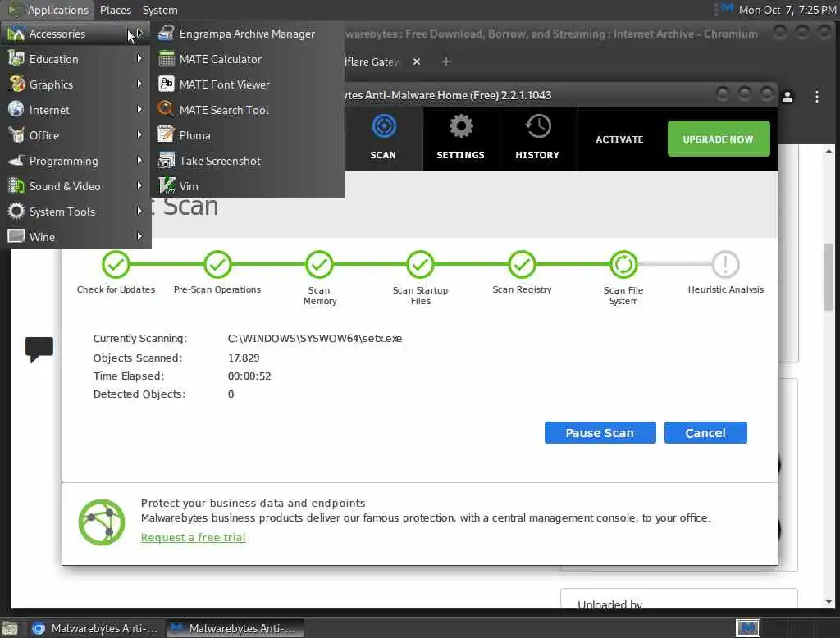Click the Scan Registry checkmark step
Image resolution: width=840 pixels, height=638 pixels.
point(522,264)
